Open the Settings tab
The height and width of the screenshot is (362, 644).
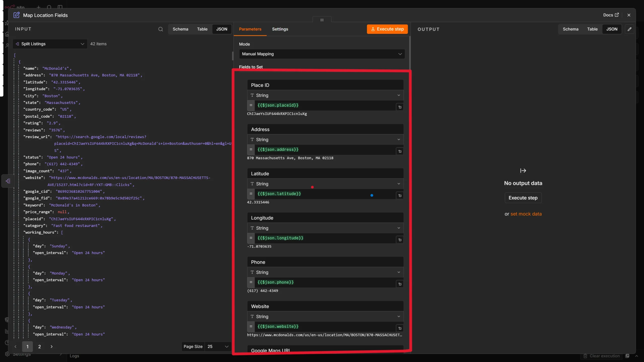[x=280, y=29]
